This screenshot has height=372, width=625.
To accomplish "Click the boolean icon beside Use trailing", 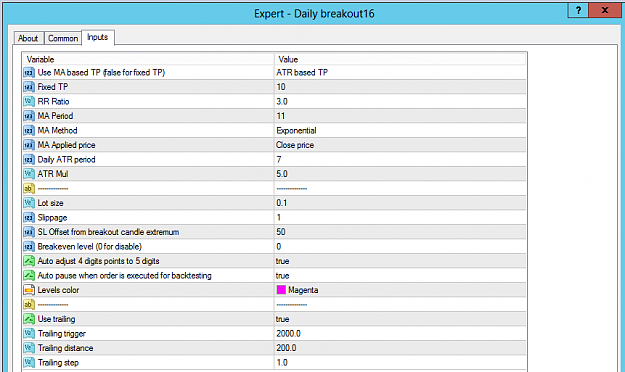I will click(29, 319).
